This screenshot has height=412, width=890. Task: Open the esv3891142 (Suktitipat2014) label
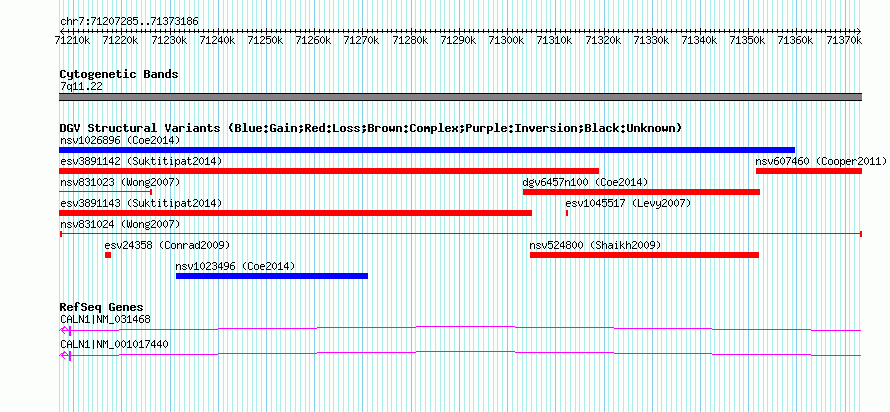point(141,161)
